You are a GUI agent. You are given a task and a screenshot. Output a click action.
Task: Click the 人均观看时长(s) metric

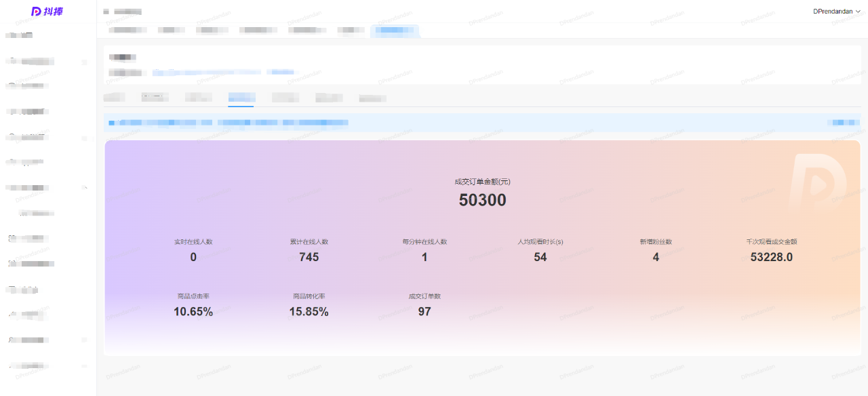point(540,250)
